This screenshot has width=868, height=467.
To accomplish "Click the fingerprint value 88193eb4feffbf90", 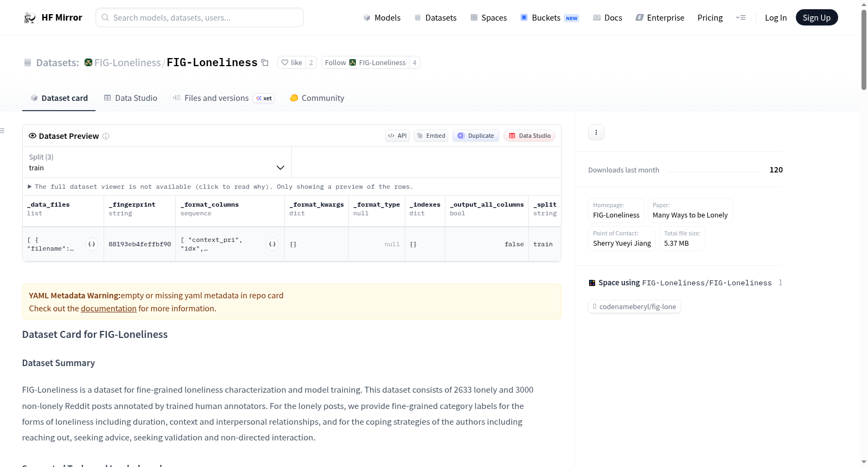I will (140, 244).
